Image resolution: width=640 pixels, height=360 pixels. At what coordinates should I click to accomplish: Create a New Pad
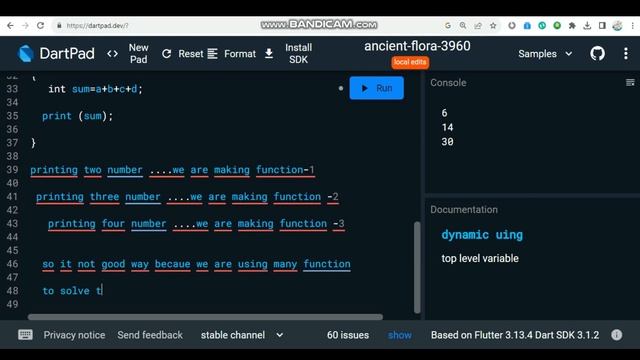pos(138,53)
